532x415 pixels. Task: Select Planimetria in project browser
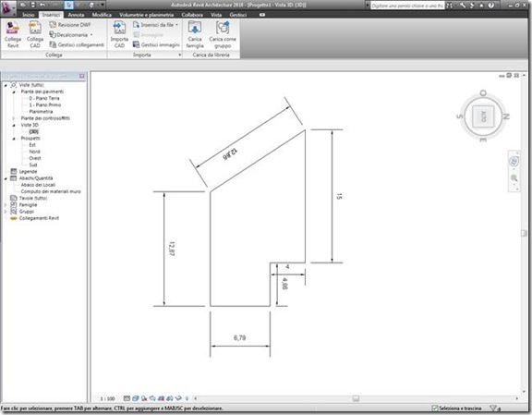pyautogui.click(x=41, y=112)
